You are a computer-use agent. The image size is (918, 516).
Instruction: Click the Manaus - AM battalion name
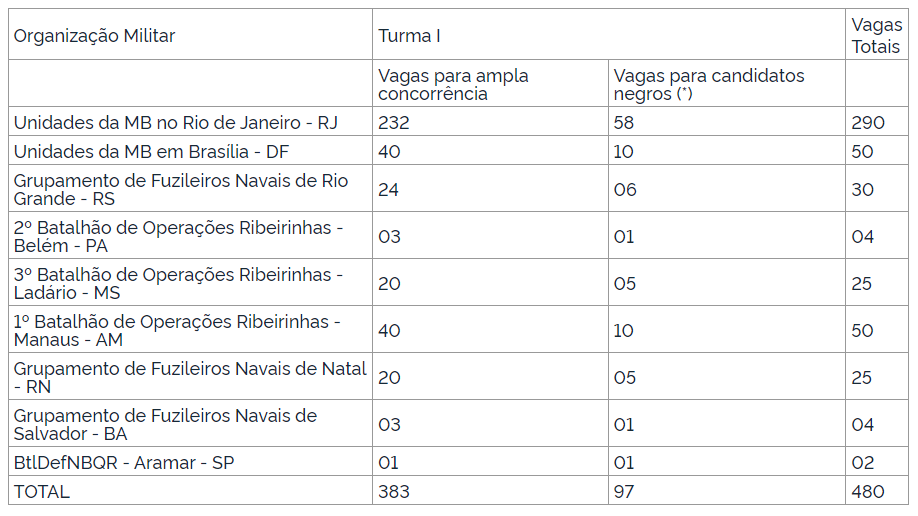tap(178, 330)
